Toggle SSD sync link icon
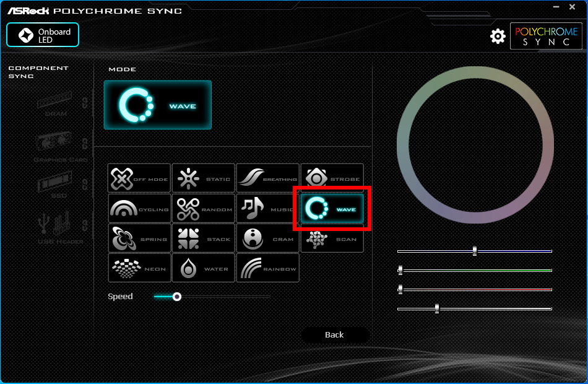Screen dimensions: 588x384 coord(85,185)
